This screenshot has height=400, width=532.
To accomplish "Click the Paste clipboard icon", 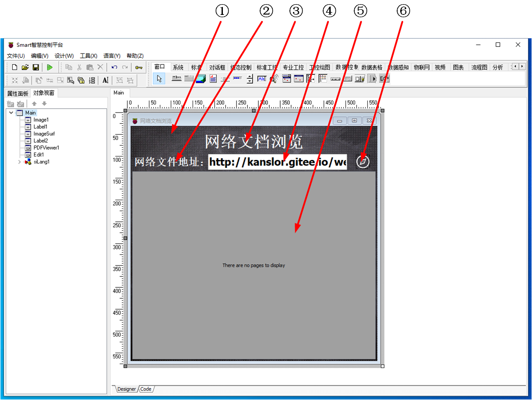I will coord(90,67).
